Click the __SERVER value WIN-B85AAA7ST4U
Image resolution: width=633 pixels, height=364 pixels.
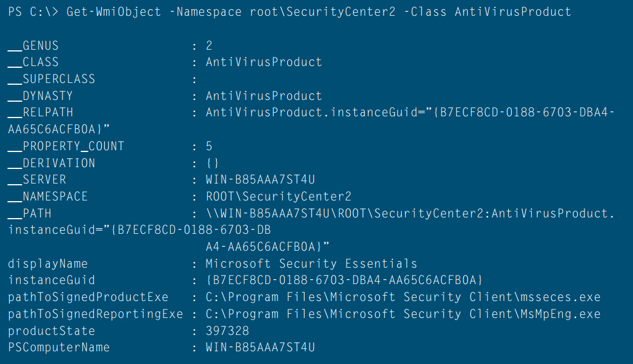pyautogui.click(x=260, y=180)
